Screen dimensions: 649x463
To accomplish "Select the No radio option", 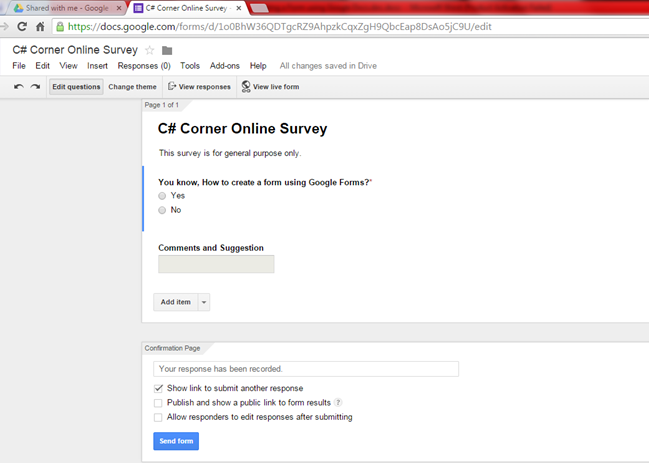I will pos(162,210).
